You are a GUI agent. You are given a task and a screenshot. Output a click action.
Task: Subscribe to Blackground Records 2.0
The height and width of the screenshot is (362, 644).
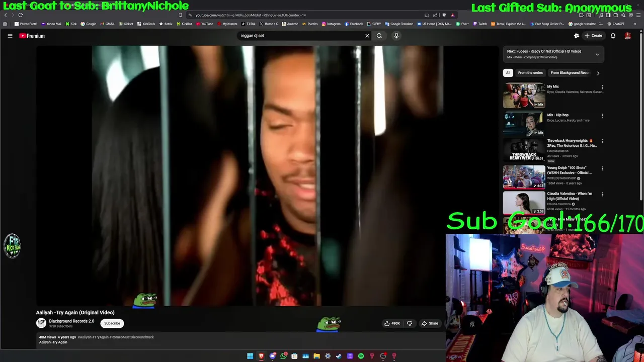pos(112,323)
